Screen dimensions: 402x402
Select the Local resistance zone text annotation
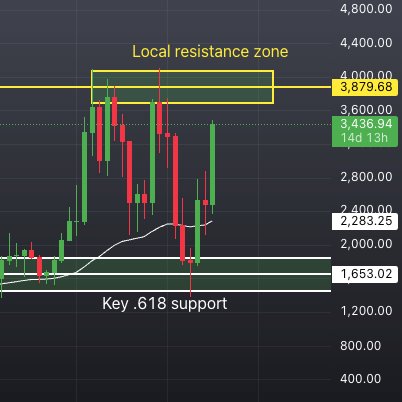(210, 52)
